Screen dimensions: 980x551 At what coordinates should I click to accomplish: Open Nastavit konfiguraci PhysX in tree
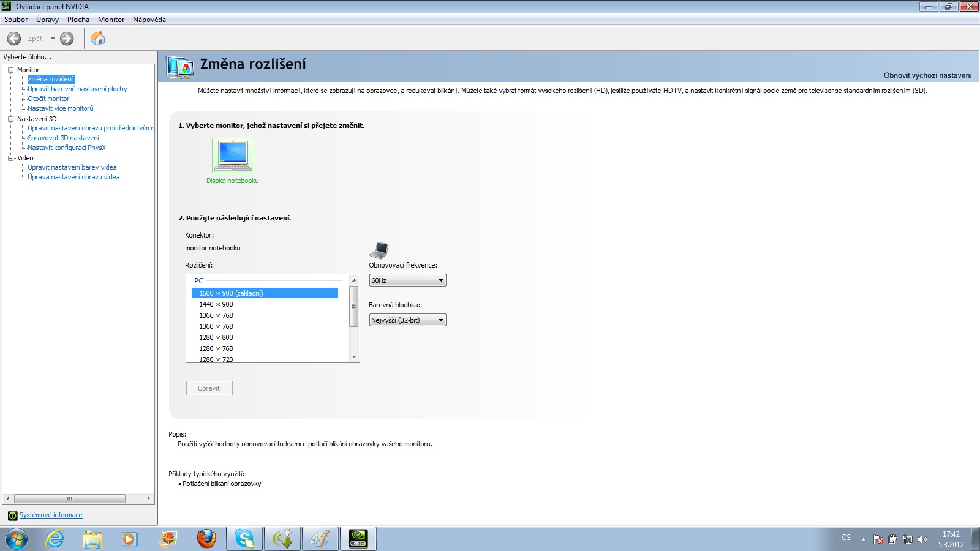click(66, 148)
